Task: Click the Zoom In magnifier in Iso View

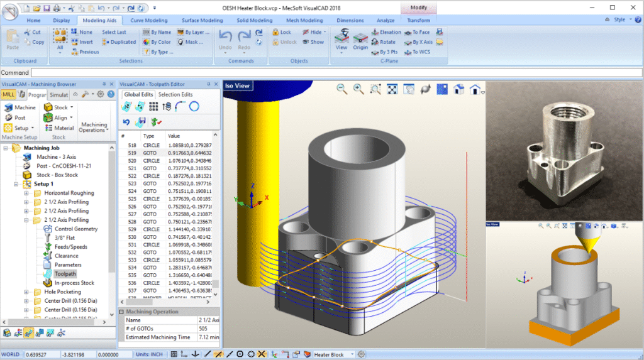Action: coord(358,89)
